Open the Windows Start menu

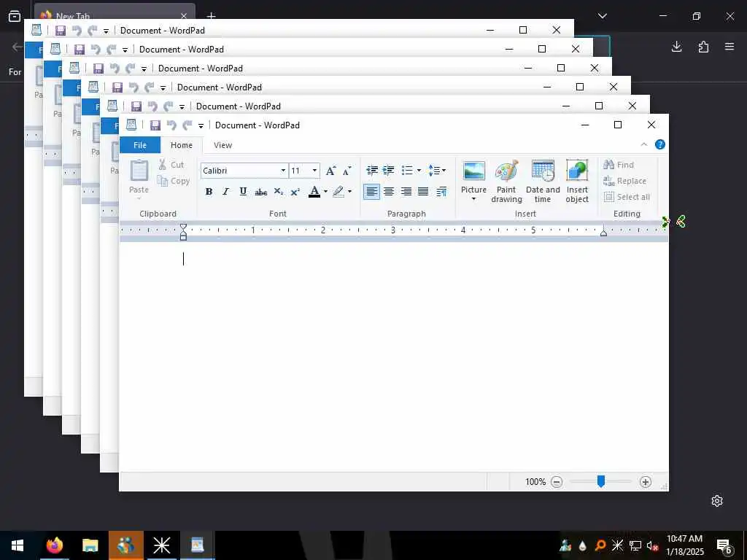coord(18,545)
